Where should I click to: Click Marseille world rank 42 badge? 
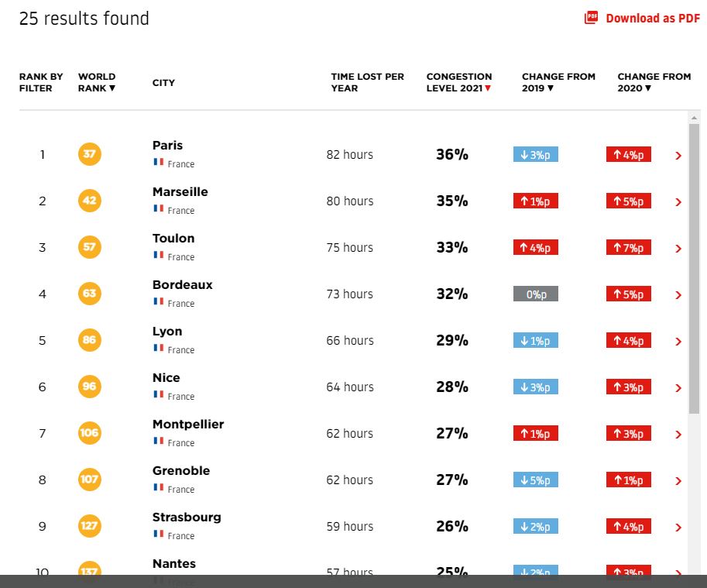click(x=90, y=201)
